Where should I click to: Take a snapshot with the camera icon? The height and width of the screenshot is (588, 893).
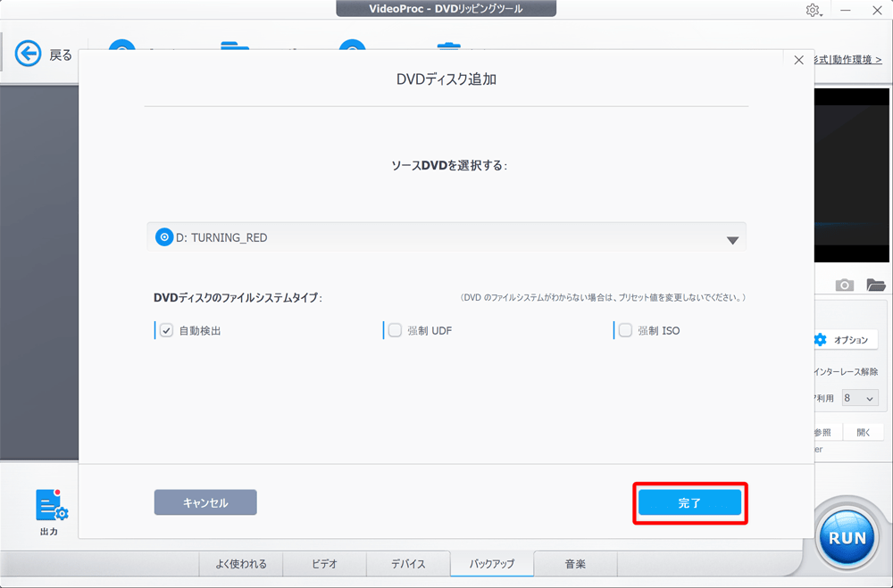(844, 285)
